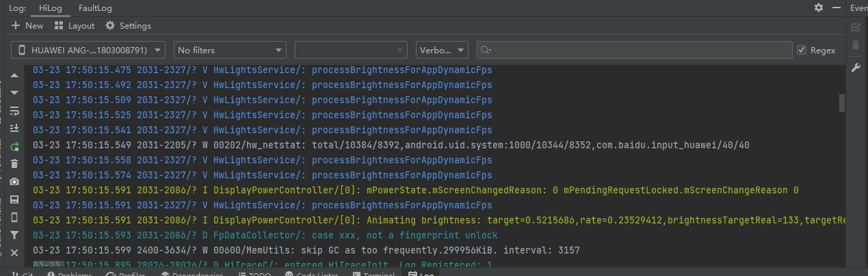Select HwLightsService line at 17:50:15.525
The image size is (868, 276).
[x=262, y=115]
